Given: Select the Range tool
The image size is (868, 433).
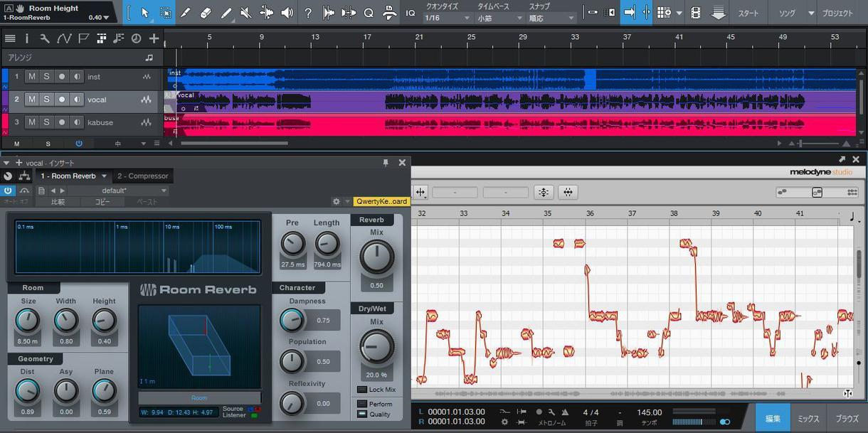Looking at the screenshot, I should pyautogui.click(x=166, y=13).
